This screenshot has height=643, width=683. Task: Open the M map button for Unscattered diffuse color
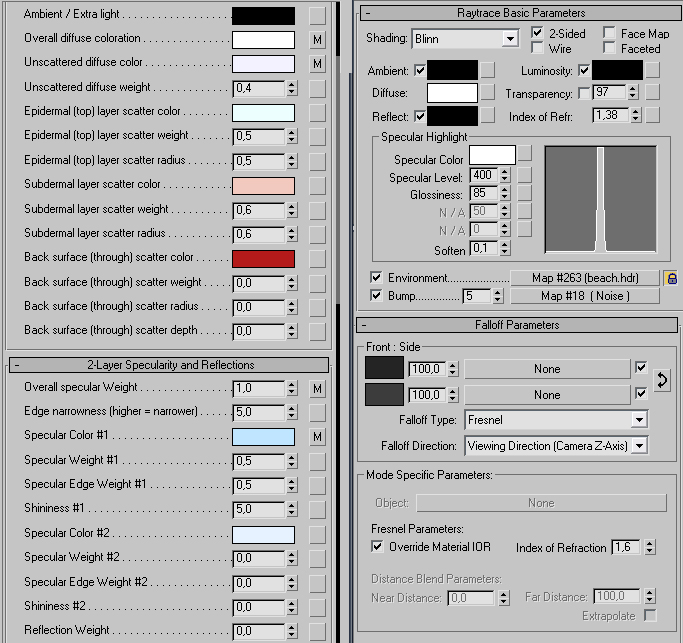(317, 64)
